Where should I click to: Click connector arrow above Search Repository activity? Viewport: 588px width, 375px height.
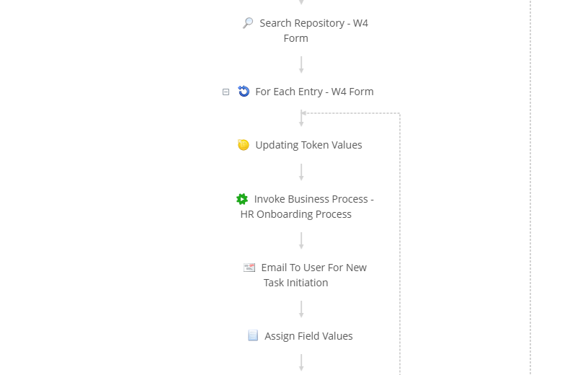pos(301,3)
